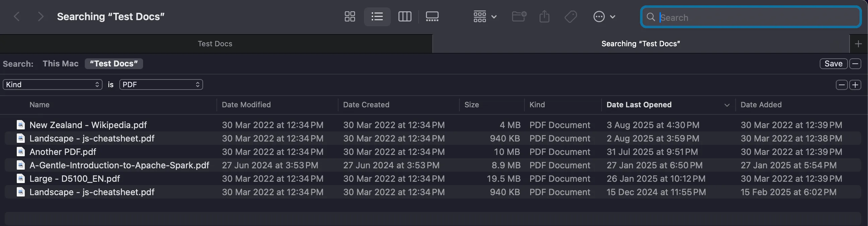Click the Share toolbar icon

[544, 16]
